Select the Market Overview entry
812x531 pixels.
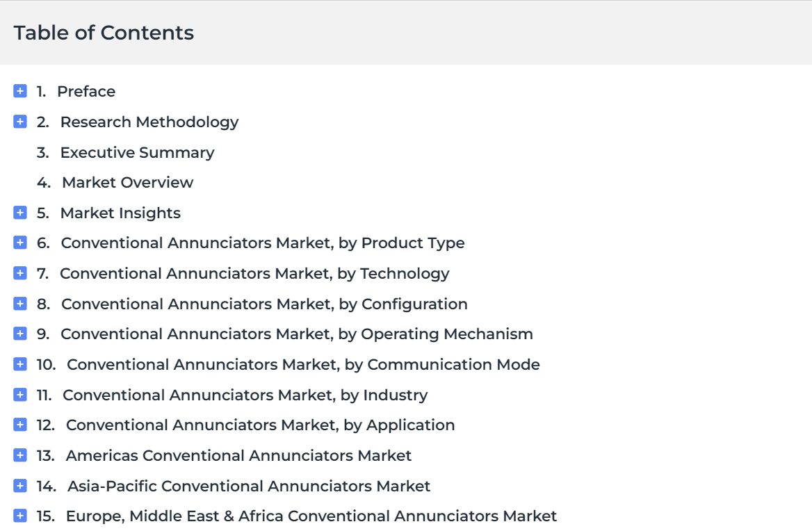click(127, 183)
